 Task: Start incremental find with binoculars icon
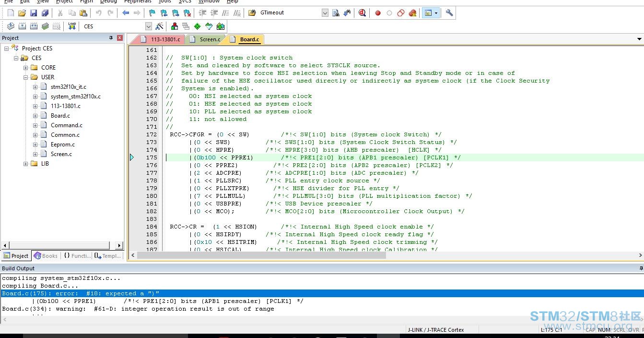click(x=347, y=13)
